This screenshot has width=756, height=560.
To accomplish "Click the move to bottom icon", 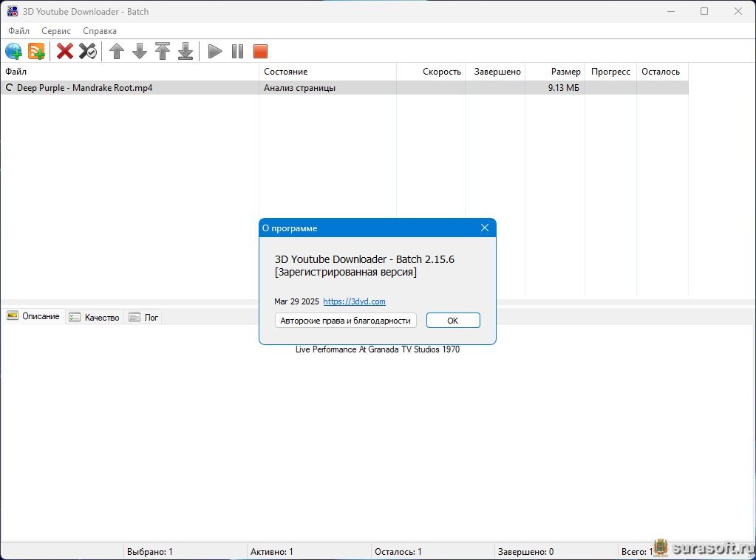I will [185, 51].
